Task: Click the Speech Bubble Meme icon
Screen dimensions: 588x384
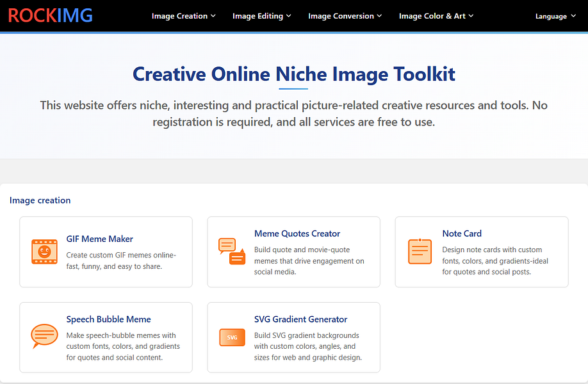Action: point(44,337)
